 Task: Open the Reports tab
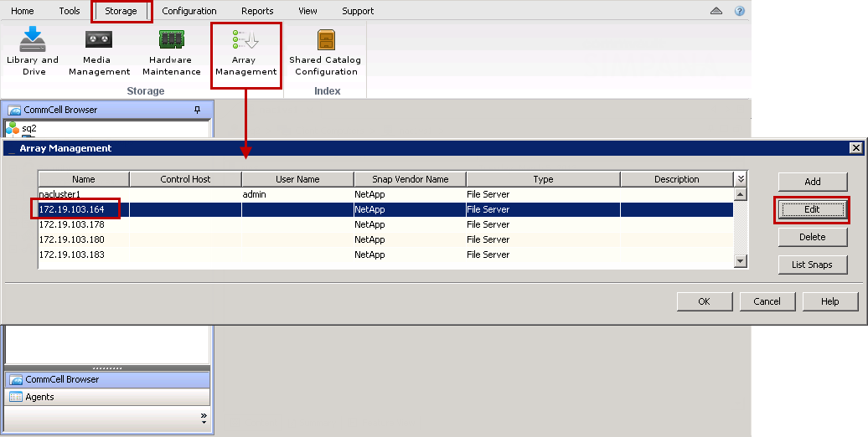(x=257, y=11)
